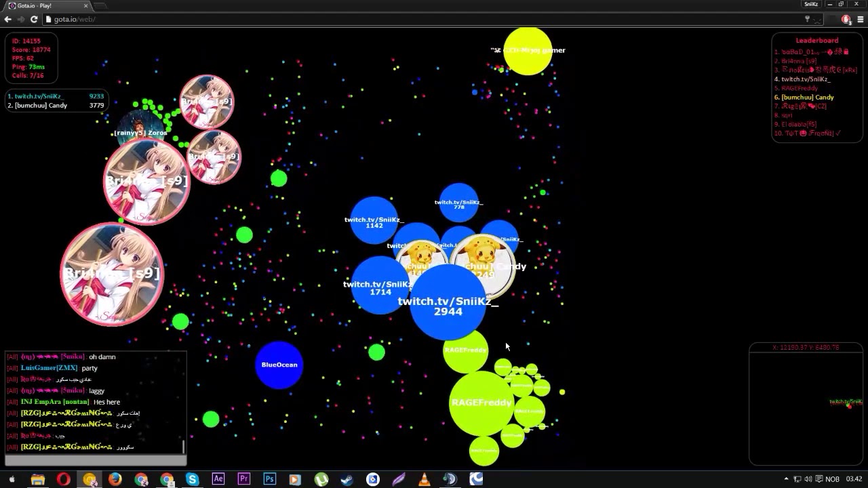
Task: Open the last taskbar icon right of the dark round one
Action: (476, 479)
